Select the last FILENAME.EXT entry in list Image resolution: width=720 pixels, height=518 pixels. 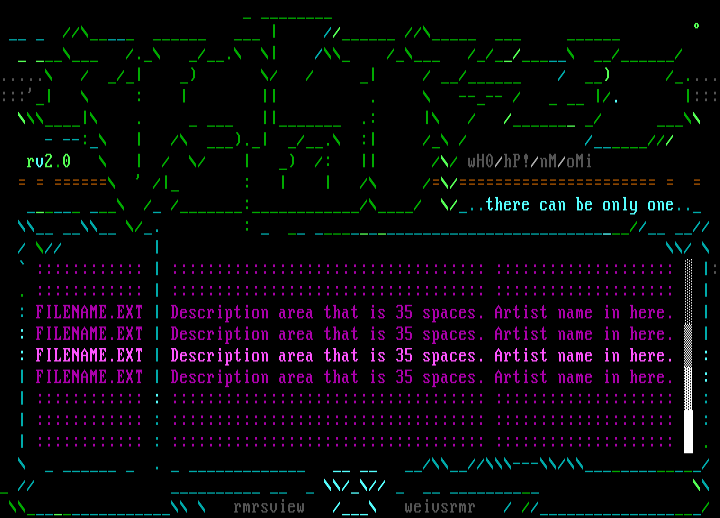[x=89, y=377]
